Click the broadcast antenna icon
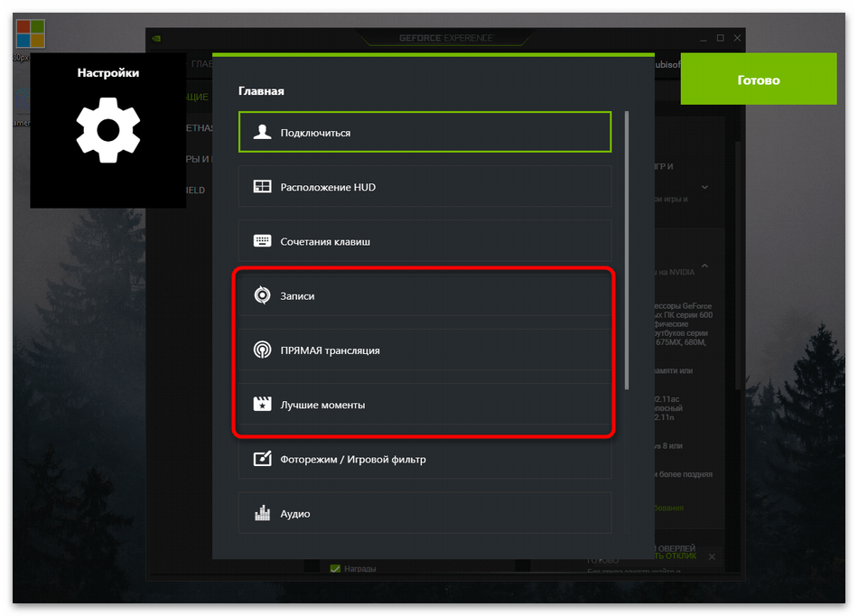 [262, 350]
